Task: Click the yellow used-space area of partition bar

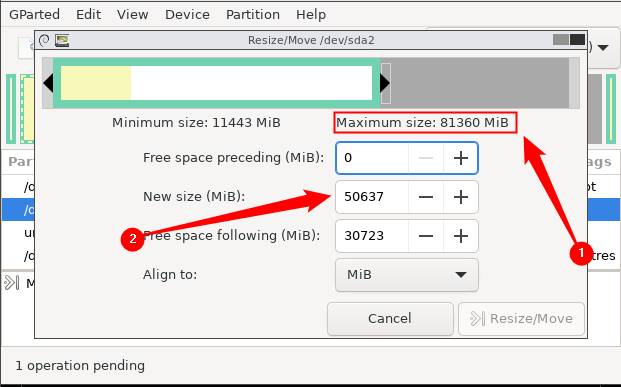Action: click(96, 83)
